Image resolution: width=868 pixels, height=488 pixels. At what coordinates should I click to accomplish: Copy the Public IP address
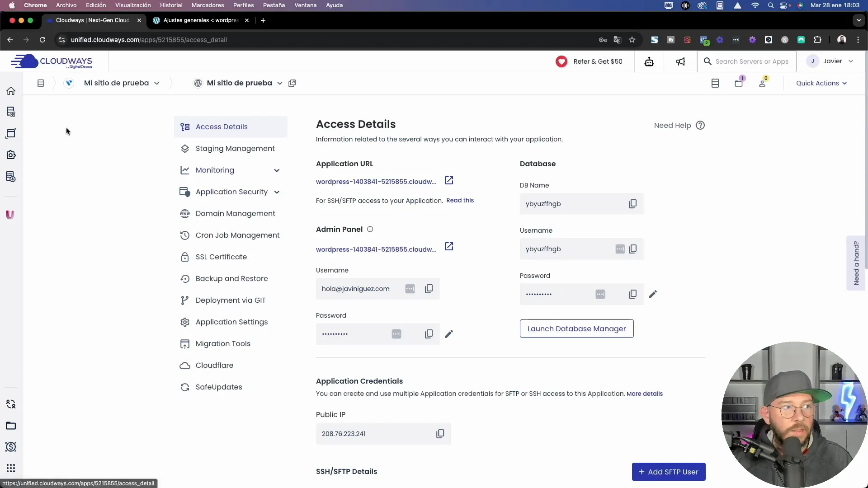(x=440, y=434)
